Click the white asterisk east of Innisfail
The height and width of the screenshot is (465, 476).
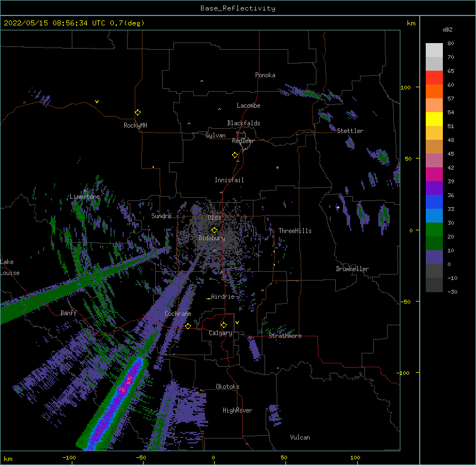coord(277,167)
